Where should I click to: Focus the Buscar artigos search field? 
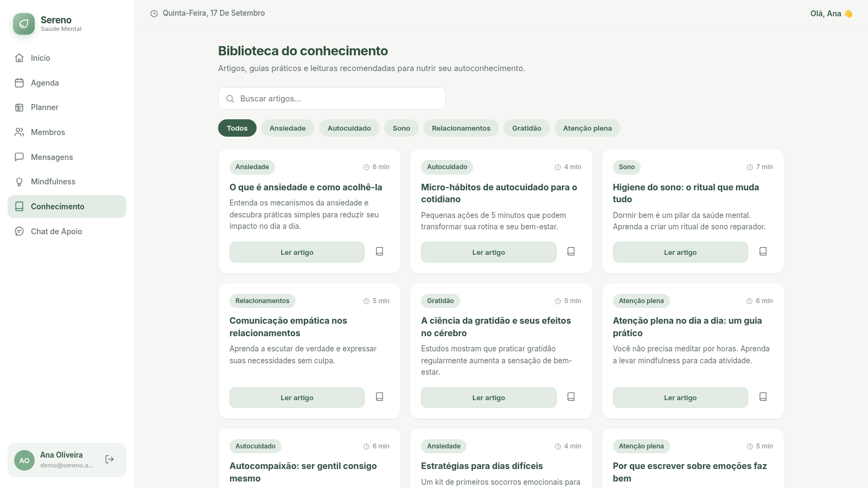(x=332, y=99)
